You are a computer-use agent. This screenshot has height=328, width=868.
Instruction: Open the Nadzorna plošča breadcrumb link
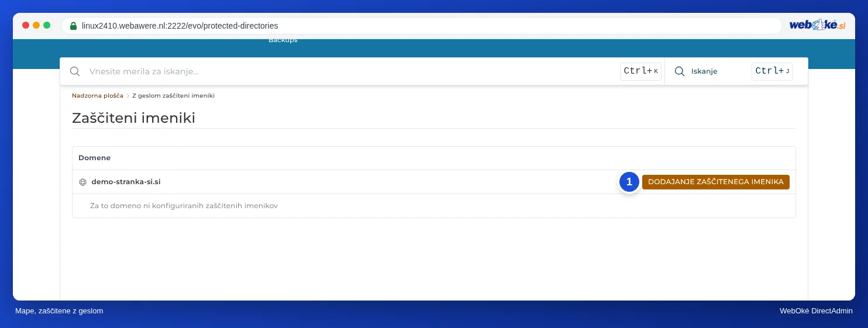(x=98, y=95)
